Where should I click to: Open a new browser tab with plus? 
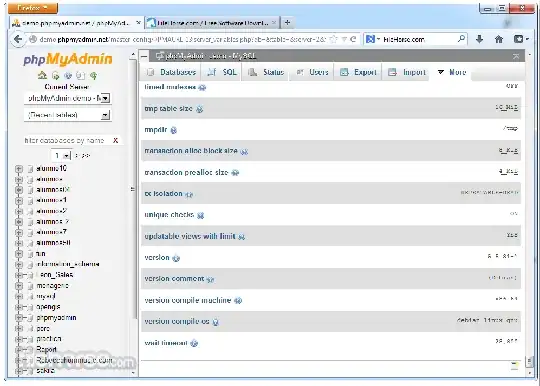tap(287, 23)
